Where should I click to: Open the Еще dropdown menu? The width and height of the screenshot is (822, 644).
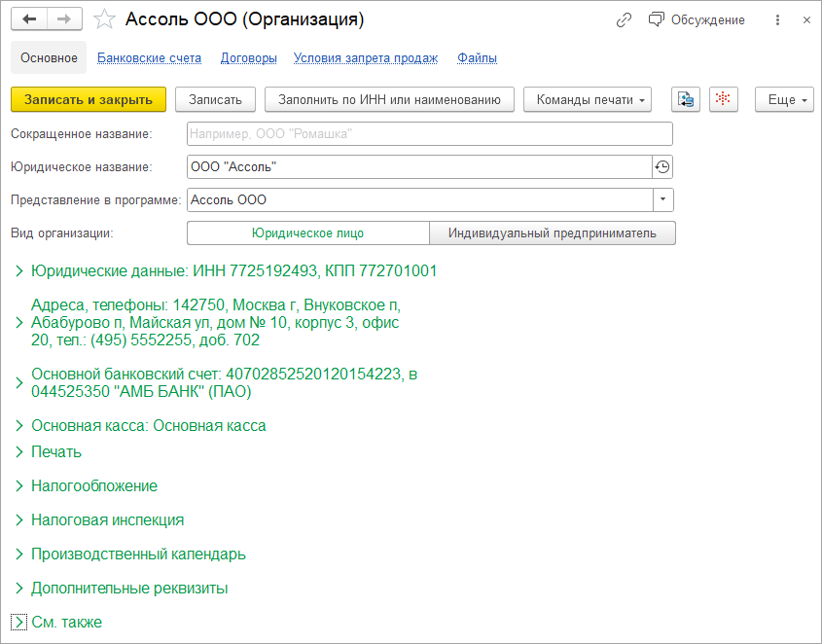point(783,99)
